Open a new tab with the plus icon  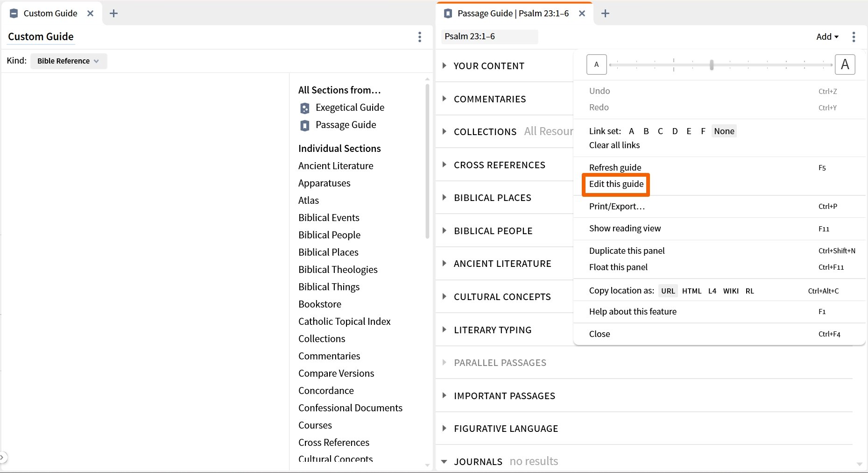coord(113,13)
